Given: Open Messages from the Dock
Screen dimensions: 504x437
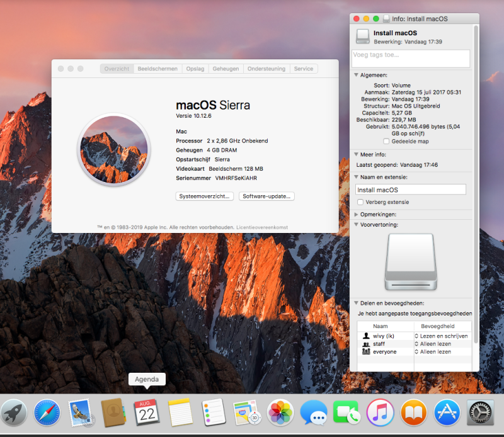Looking at the screenshot, I should point(314,412).
